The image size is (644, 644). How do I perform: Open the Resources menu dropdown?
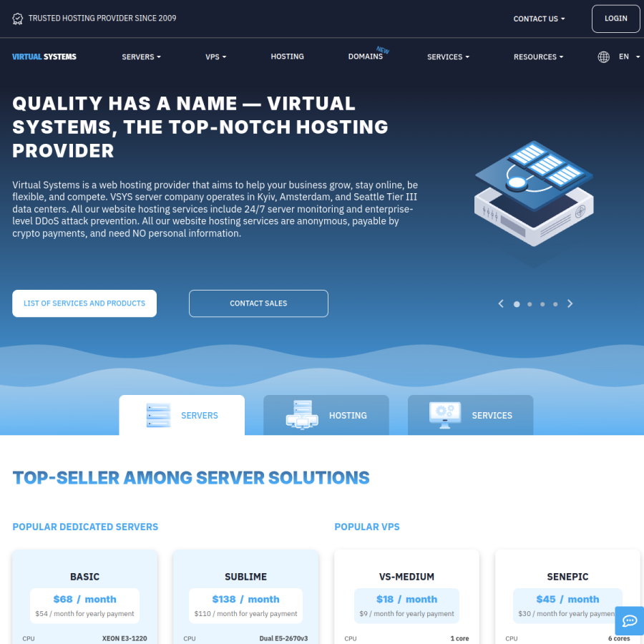tap(538, 57)
